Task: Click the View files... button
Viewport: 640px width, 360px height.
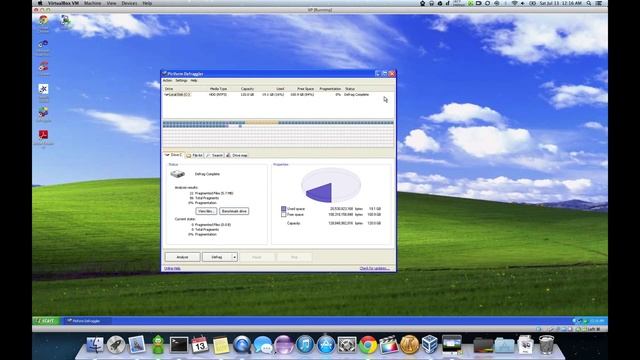Action: [206, 211]
